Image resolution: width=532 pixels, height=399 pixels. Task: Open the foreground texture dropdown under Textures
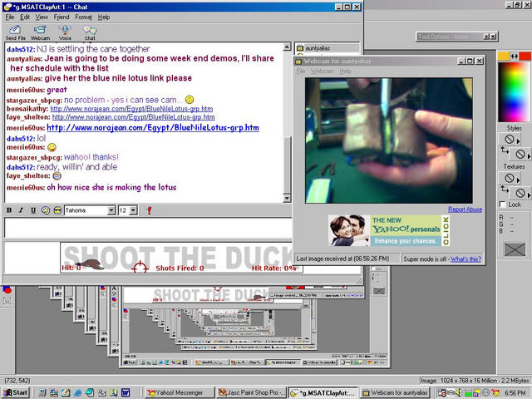pos(510,178)
